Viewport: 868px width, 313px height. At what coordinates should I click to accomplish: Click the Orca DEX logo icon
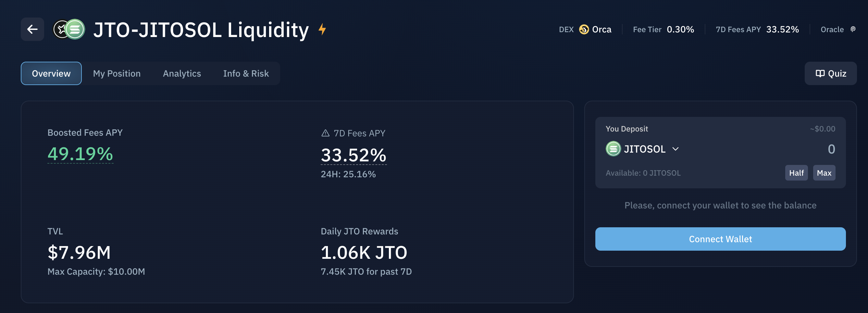click(x=584, y=29)
